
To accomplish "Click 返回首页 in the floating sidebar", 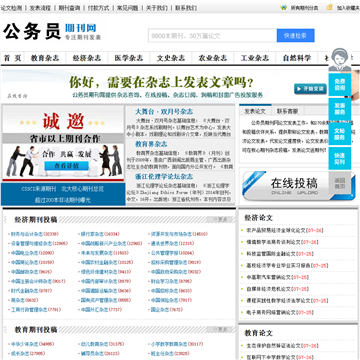I will [x=339, y=183].
